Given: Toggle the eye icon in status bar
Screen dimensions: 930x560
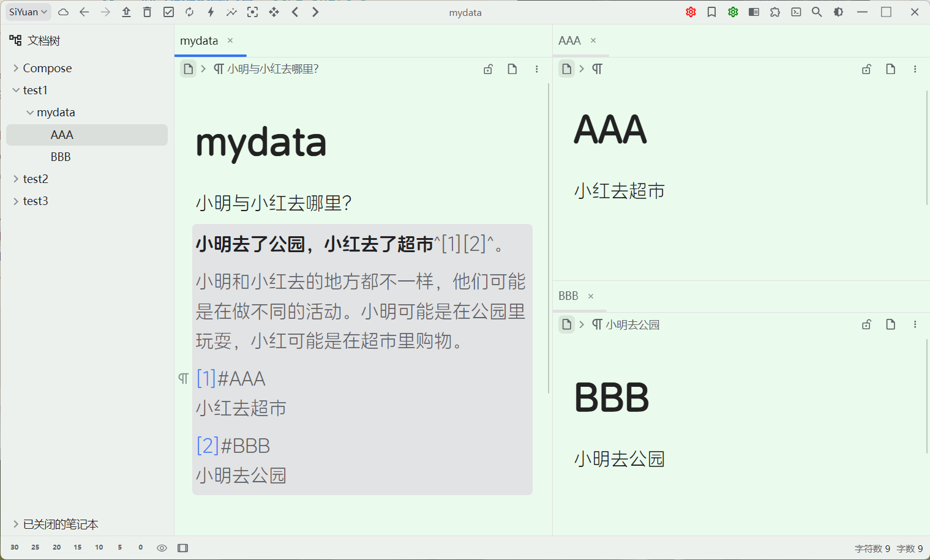Looking at the screenshot, I should click(x=162, y=548).
